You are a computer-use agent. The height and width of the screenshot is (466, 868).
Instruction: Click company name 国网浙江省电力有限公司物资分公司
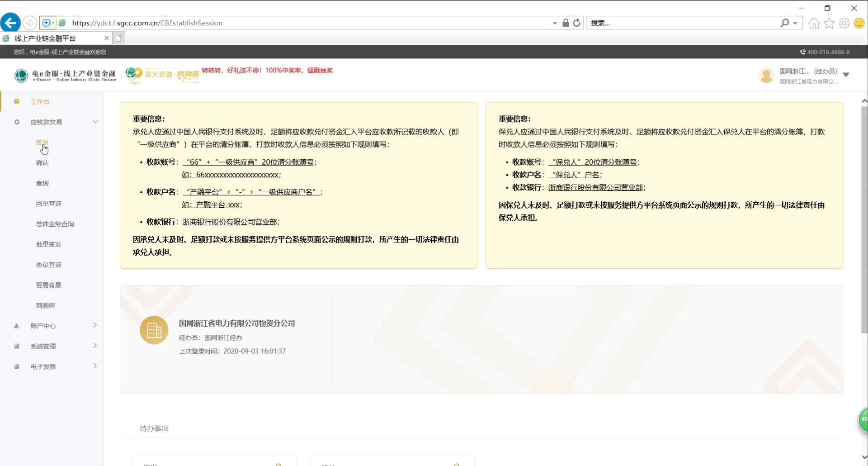(237, 323)
